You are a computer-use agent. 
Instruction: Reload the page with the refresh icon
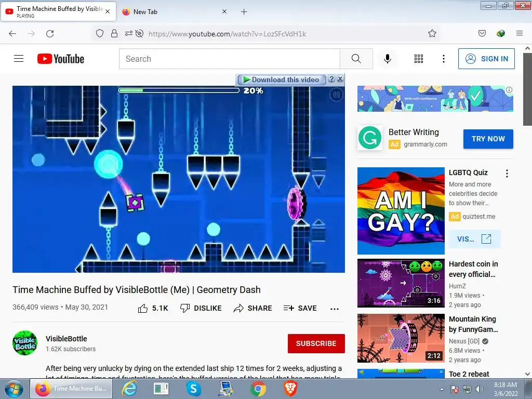(x=50, y=34)
